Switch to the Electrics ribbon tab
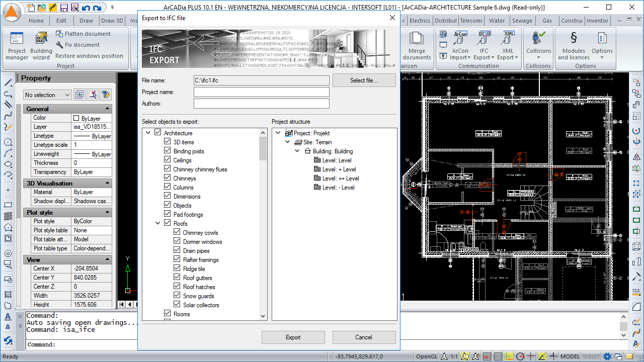 [420, 21]
